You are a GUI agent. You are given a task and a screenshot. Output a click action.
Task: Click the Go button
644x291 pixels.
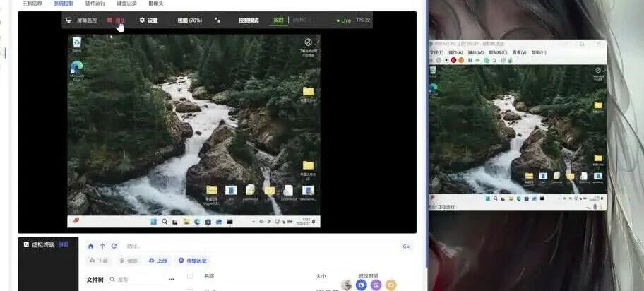[x=406, y=247]
